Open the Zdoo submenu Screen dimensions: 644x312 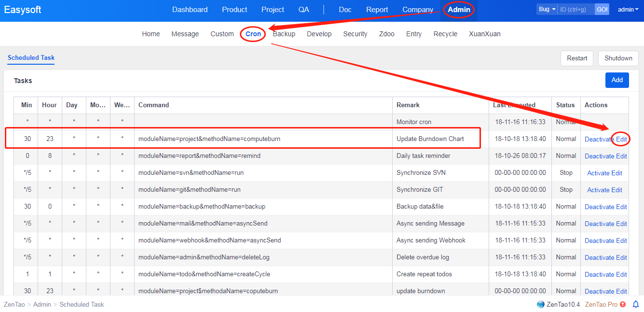tap(387, 34)
